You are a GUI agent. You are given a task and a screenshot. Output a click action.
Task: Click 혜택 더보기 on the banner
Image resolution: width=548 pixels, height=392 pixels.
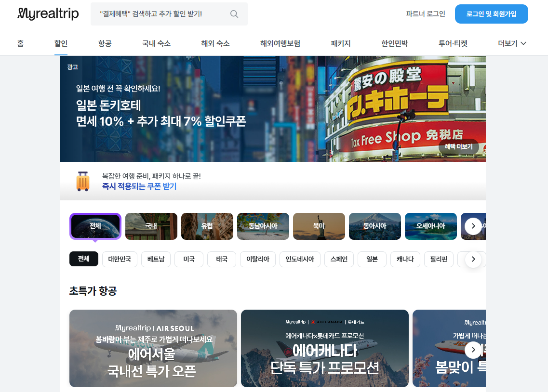point(458,146)
